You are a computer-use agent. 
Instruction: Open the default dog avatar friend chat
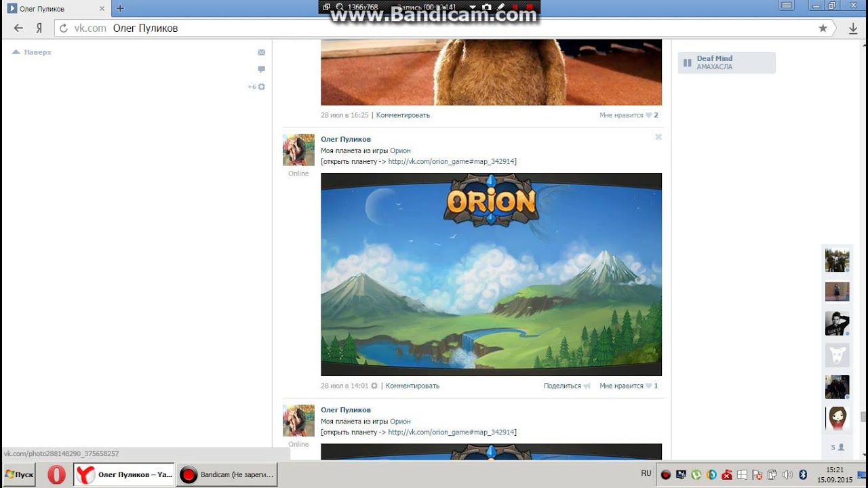coord(837,355)
